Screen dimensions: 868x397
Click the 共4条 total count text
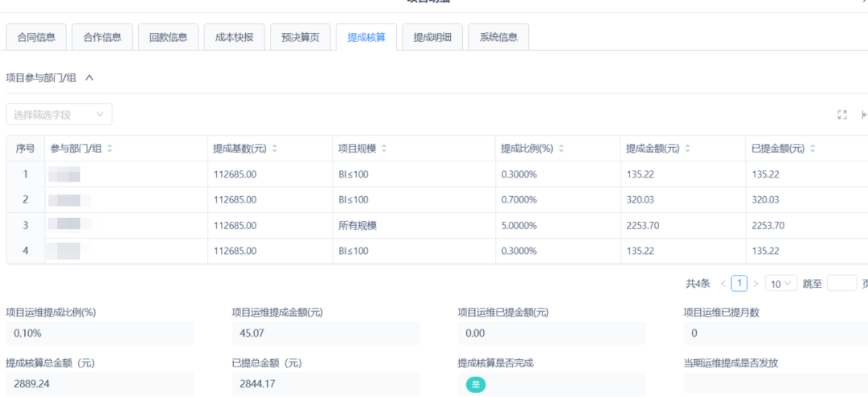click(698, 284)
